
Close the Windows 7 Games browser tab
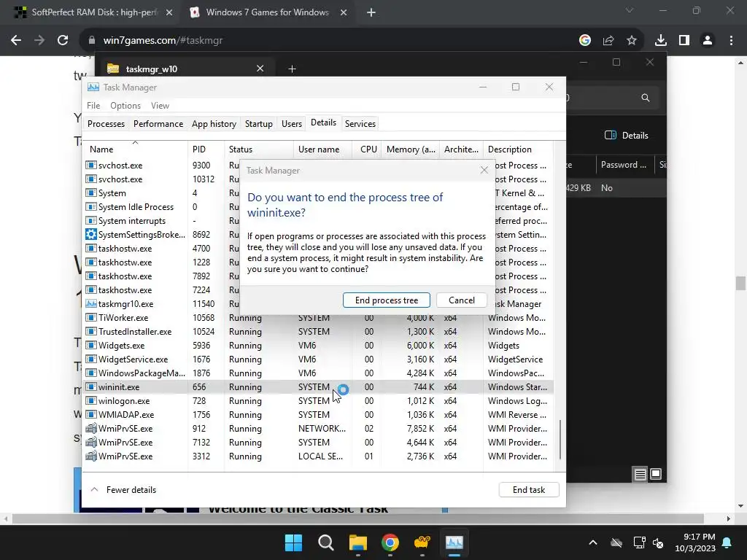click(344, 12)
